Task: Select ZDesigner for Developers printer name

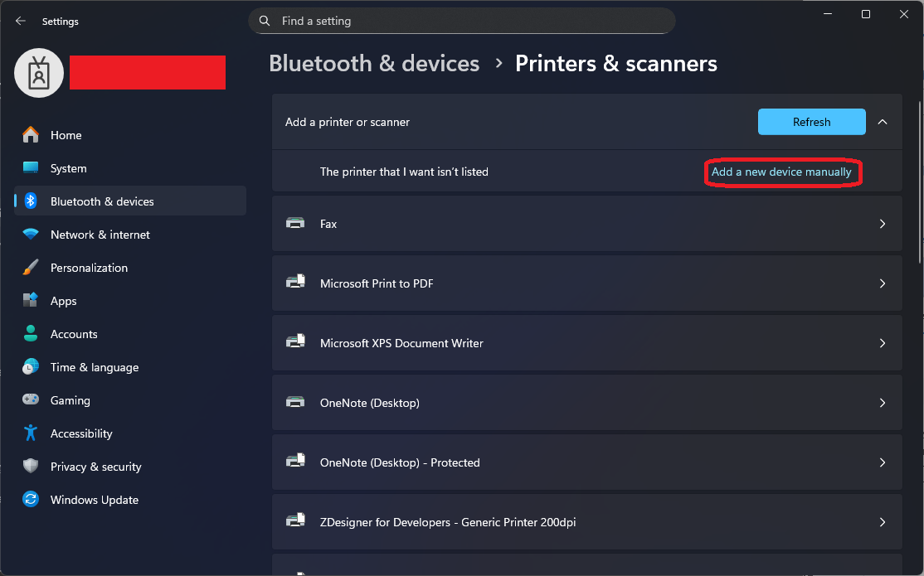Action: tap(448, 522)
